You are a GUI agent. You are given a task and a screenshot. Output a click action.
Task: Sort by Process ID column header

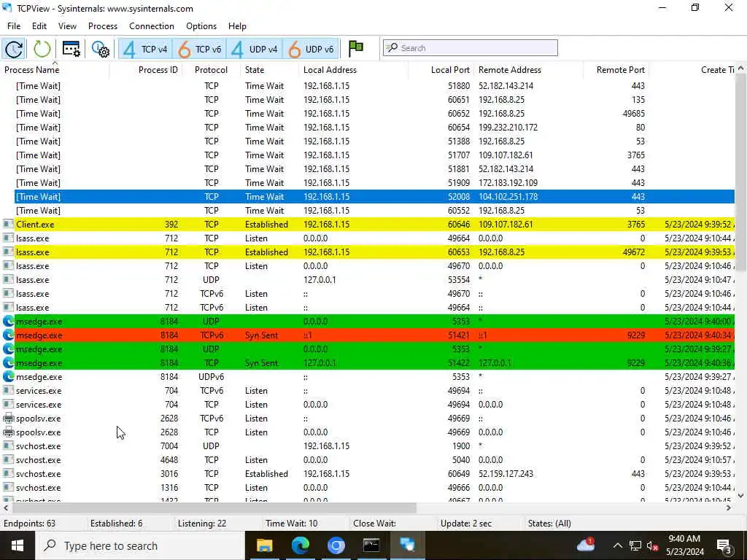click(158, 70)
